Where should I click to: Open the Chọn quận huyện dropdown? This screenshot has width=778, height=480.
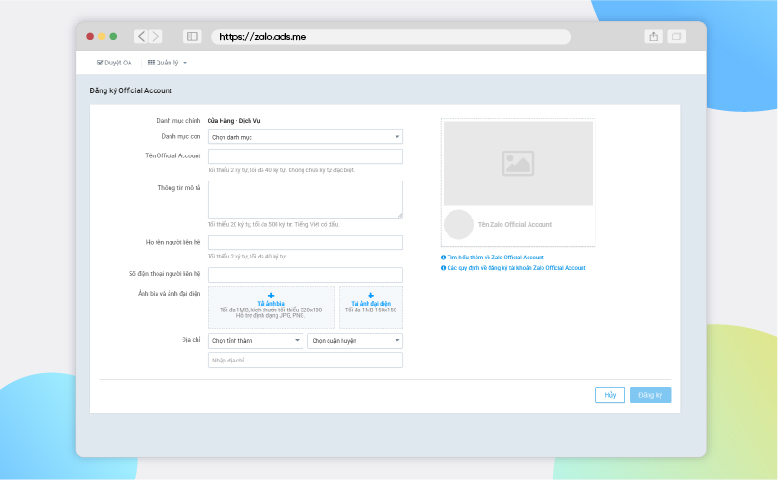[x=355, y=341]
